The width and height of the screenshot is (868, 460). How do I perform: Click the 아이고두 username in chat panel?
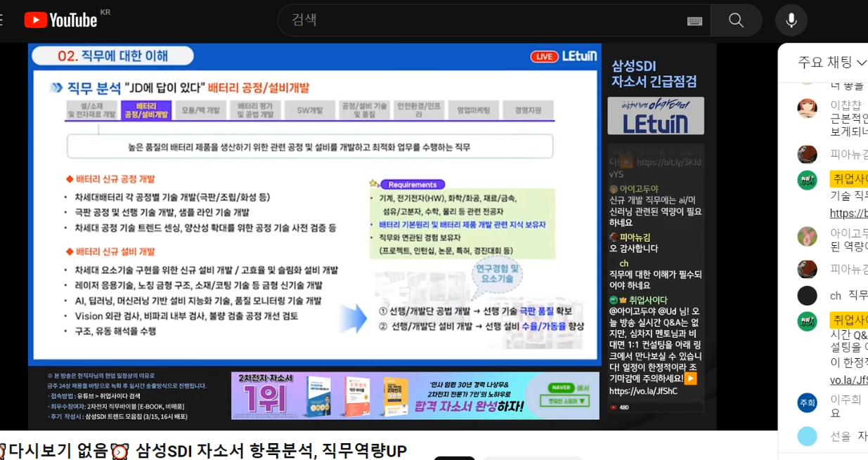(848, 233)
